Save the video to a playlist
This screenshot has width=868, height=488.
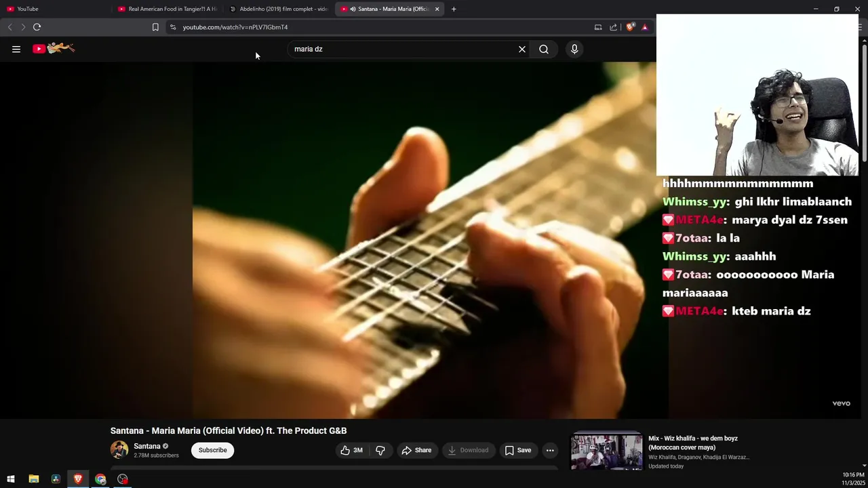pyautogui.click(x=517, y=450)
